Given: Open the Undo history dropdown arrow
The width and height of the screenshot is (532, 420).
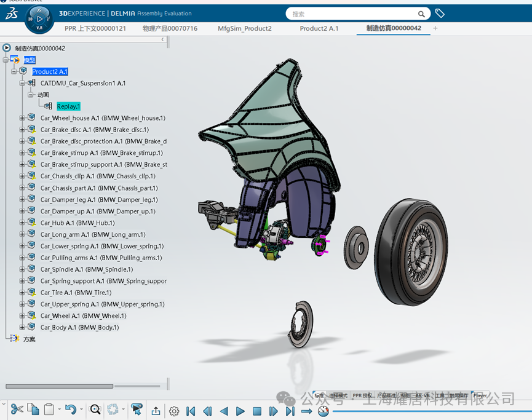Looking at the screenshot, I should tap(81, 410).
